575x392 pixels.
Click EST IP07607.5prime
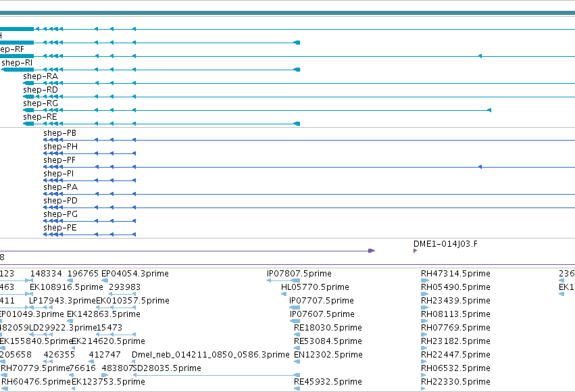[322, 314]
